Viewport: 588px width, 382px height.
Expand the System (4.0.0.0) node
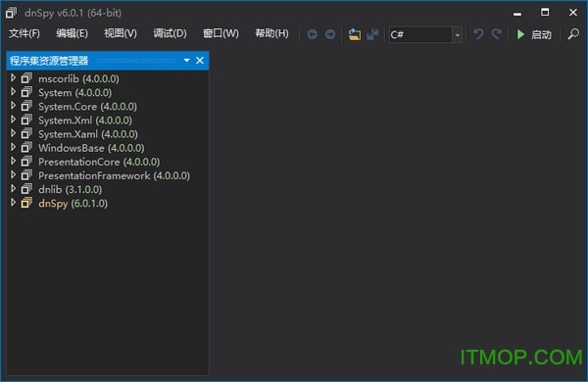pyautogui.click(x=13, y=92)
